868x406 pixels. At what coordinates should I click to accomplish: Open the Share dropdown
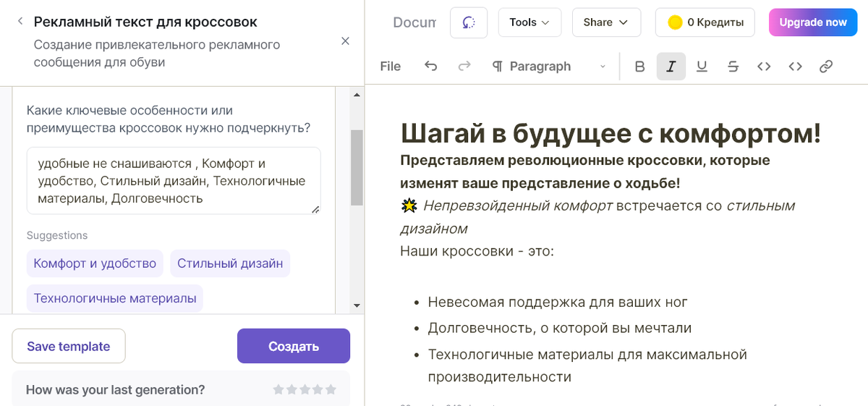pos(606,22)
